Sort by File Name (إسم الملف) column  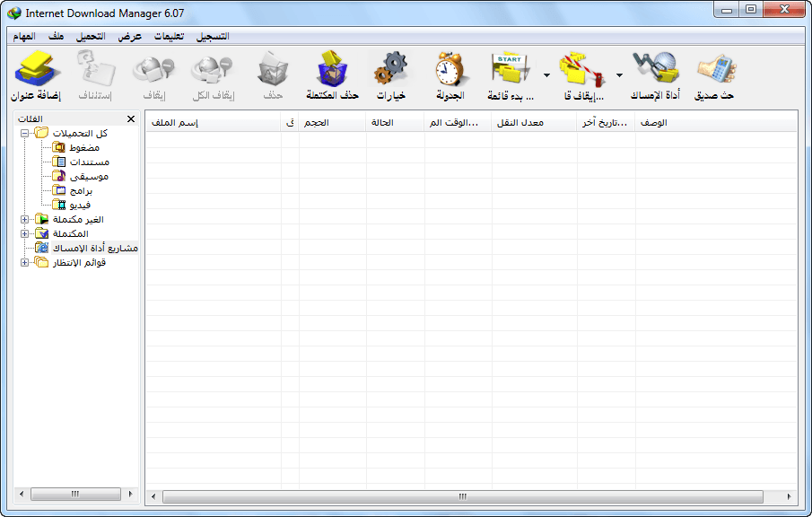tap(214, 122)
